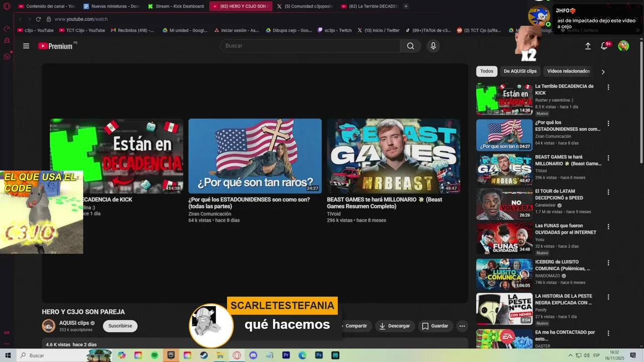Open Windows notification center icon
The image size is (644, 362).
coord(633,355)
